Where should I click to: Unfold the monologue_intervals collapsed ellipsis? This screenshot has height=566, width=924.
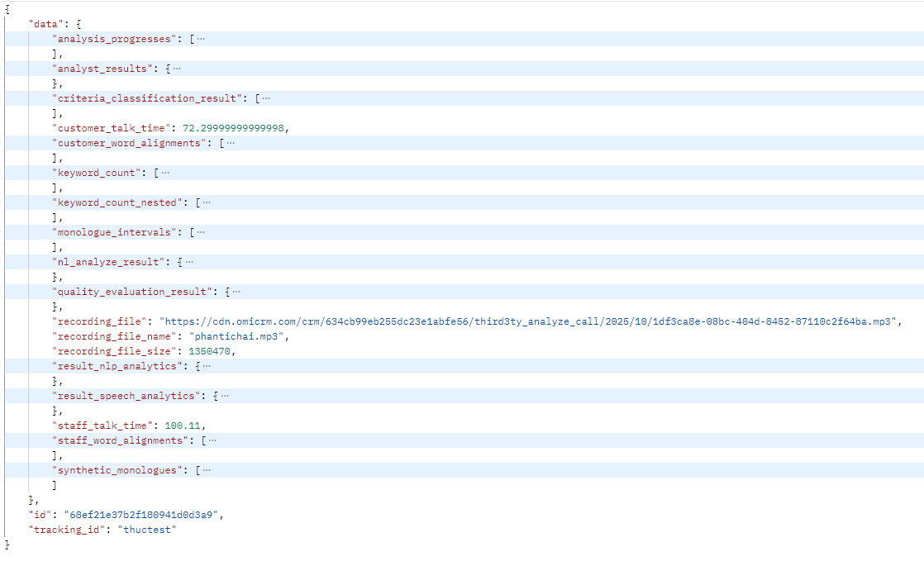[x=201, y=232]
